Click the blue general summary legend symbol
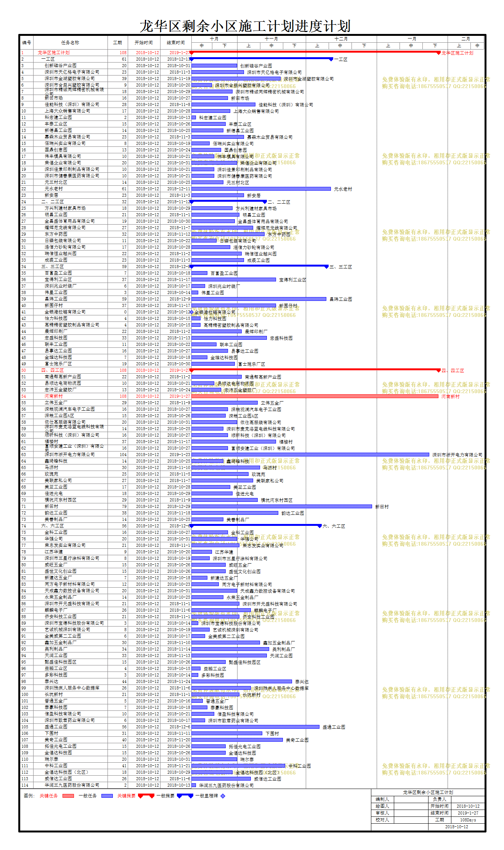 click(x=185, y=796)
